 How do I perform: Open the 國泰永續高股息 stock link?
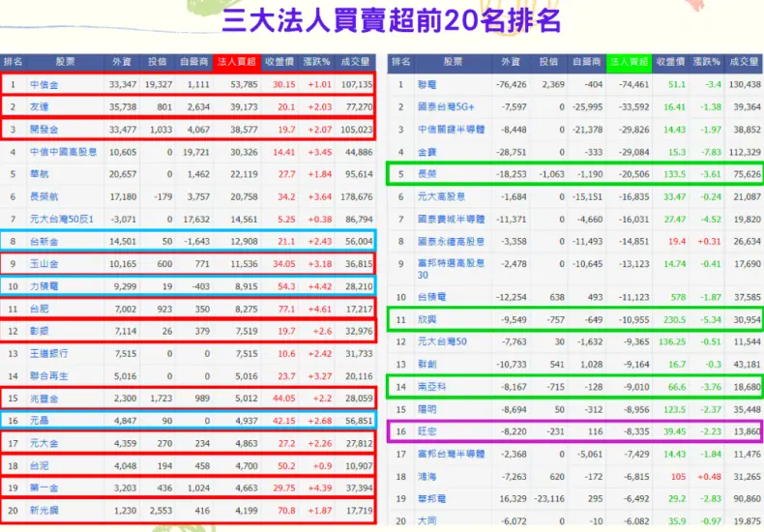click(x=452, y=242)
